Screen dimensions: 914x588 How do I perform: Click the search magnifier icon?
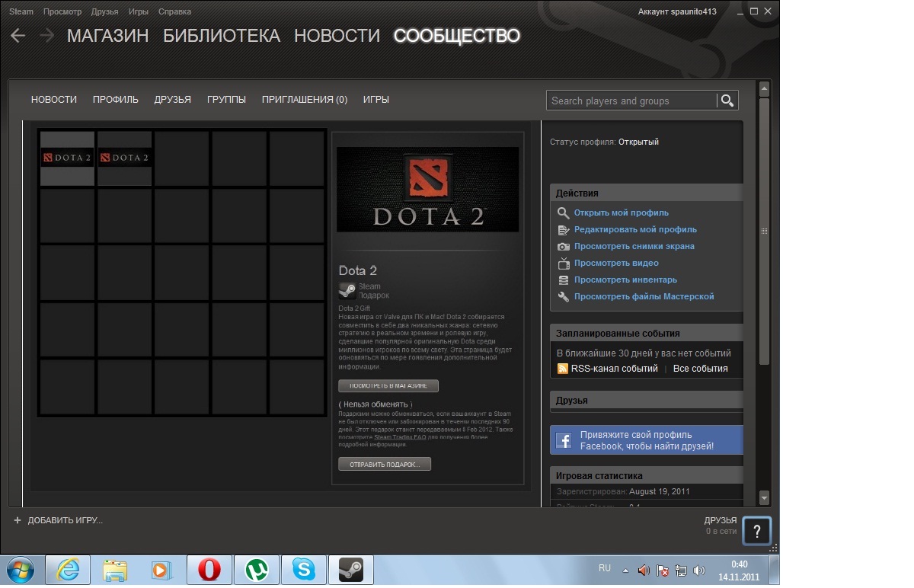[x=727, y=101]
